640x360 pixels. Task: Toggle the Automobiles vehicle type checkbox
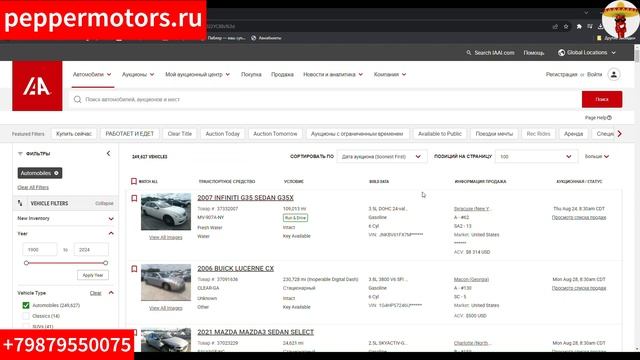coord(26,305)
